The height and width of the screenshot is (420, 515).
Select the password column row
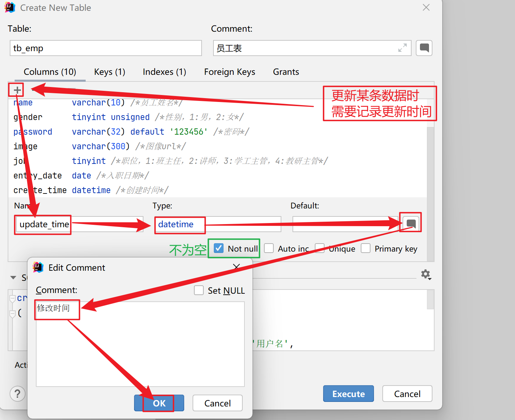tap(218, 132)
